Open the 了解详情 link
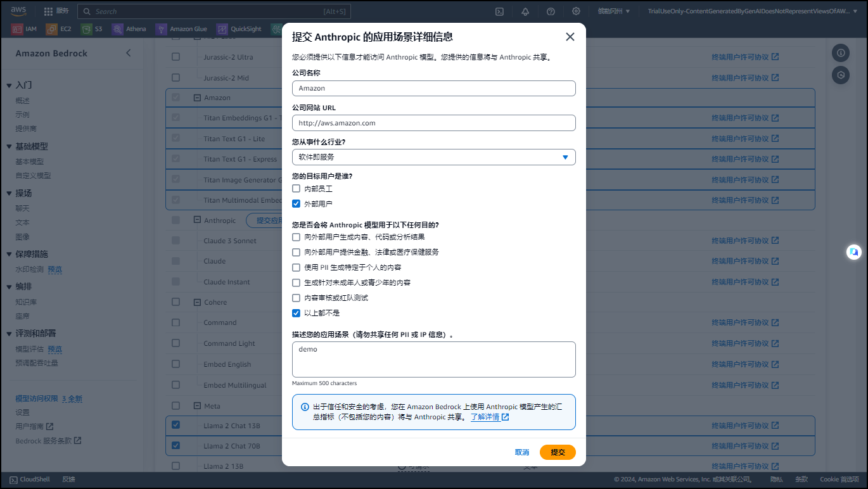The width and height of the screenshot is (868, 489). (x=485, y=417)
